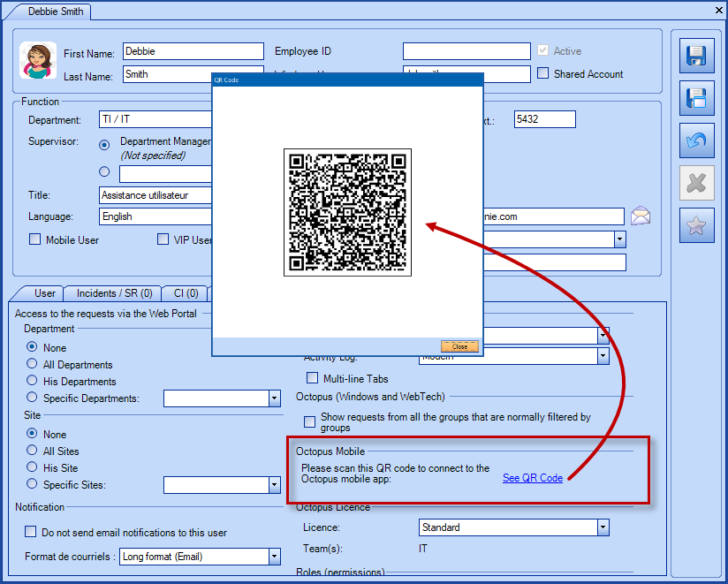This screenshot has width=728, height=584.
Task: Click the Delete X icon
Action: [696, 183]
